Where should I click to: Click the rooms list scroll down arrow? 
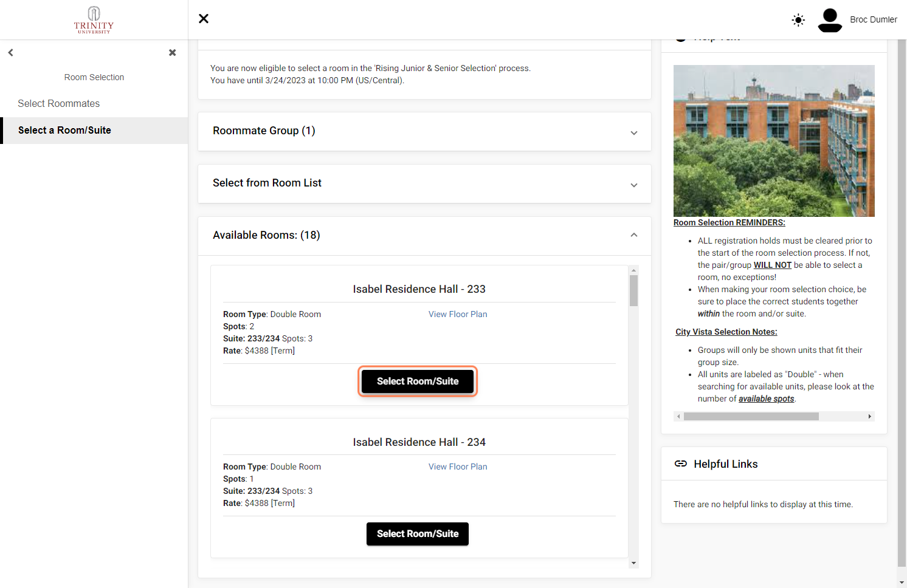(x=633, y=563)
